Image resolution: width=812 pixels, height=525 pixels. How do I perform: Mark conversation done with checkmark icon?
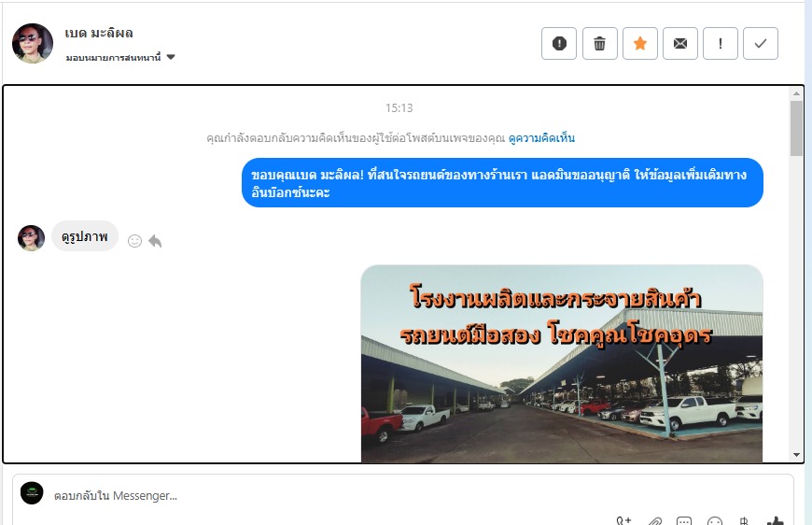click(x=761, y=44)
